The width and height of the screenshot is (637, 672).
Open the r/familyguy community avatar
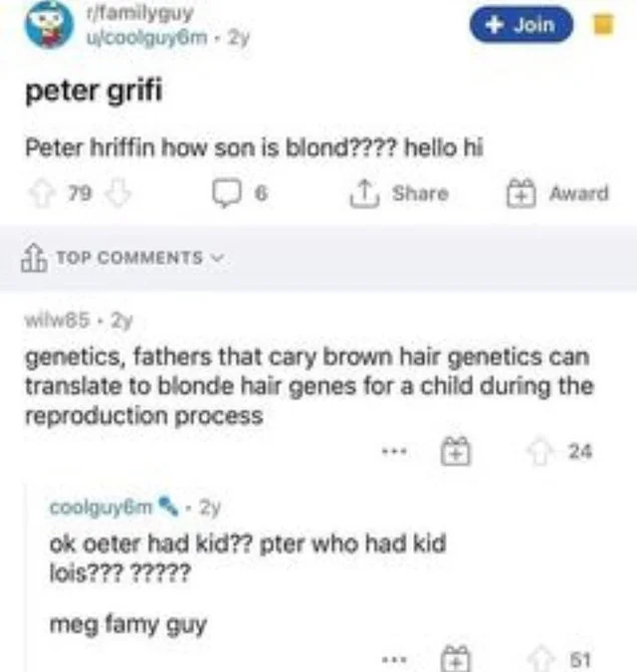(x=49, y=25)
